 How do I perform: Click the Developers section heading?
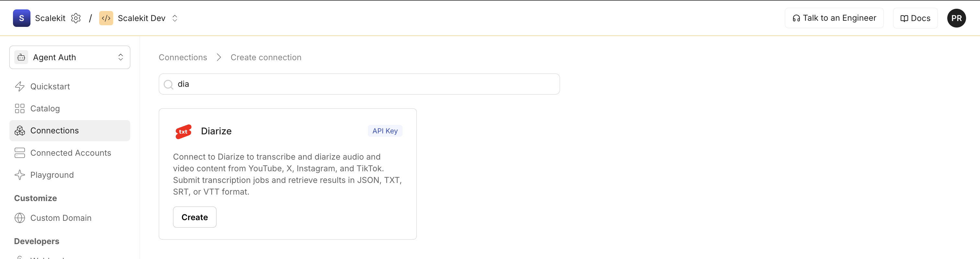click(x=37, y=241)
